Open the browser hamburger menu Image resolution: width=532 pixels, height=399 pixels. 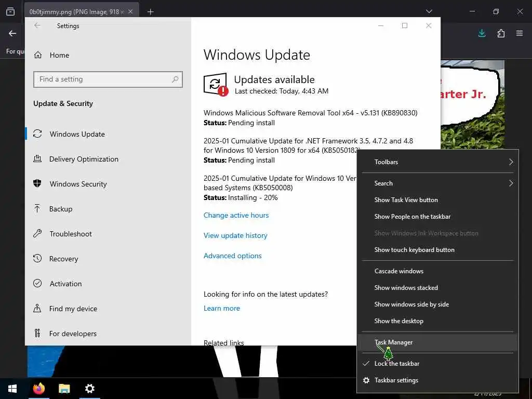520,33
